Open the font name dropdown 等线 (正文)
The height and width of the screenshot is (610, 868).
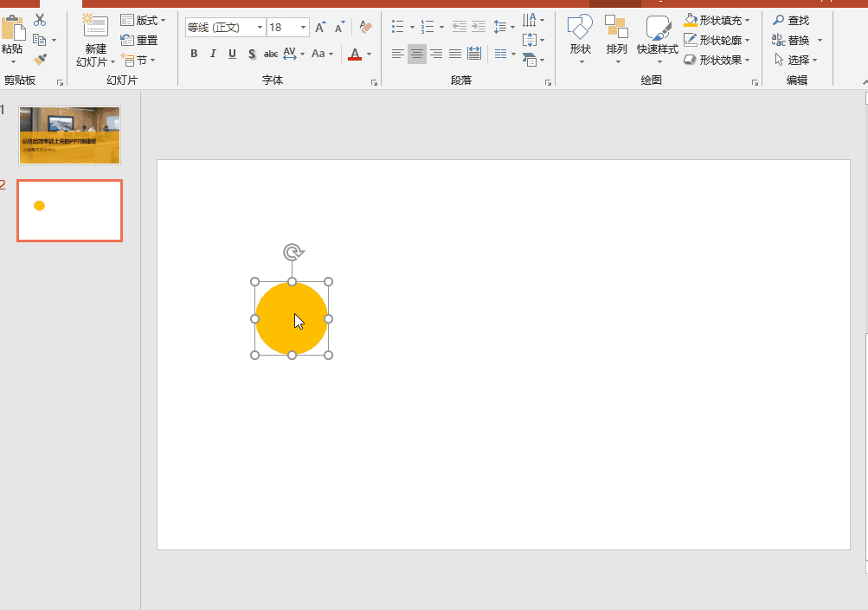pos(260,28)
